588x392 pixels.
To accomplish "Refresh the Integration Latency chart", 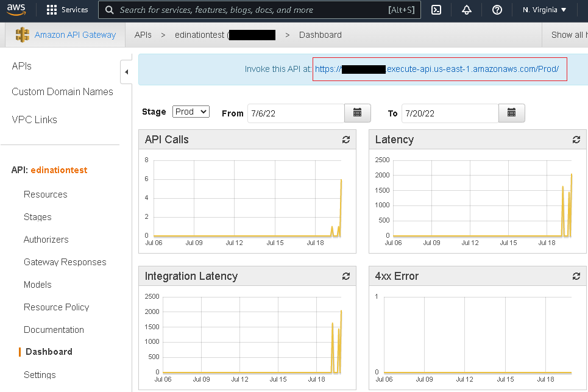I will pos(345,276).
